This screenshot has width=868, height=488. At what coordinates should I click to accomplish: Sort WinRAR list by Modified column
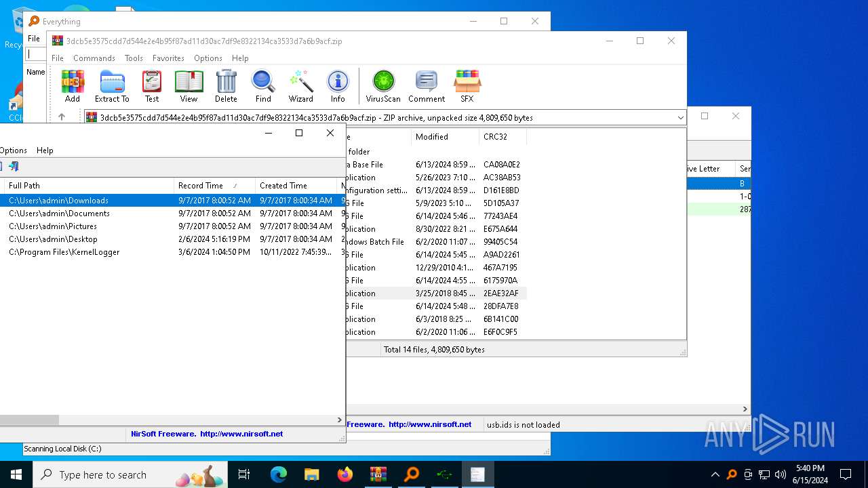[445, 137]
